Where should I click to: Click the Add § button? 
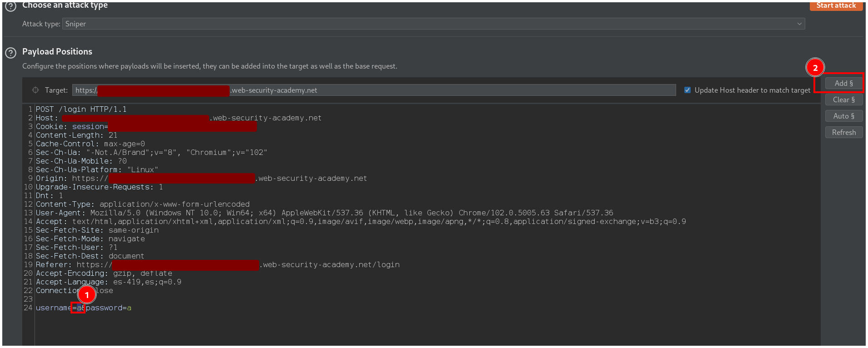(843, 83)
